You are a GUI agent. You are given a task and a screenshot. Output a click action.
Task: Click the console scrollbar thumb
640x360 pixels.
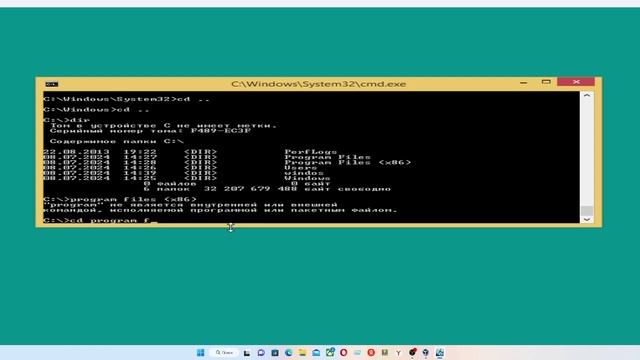(587, 211)
